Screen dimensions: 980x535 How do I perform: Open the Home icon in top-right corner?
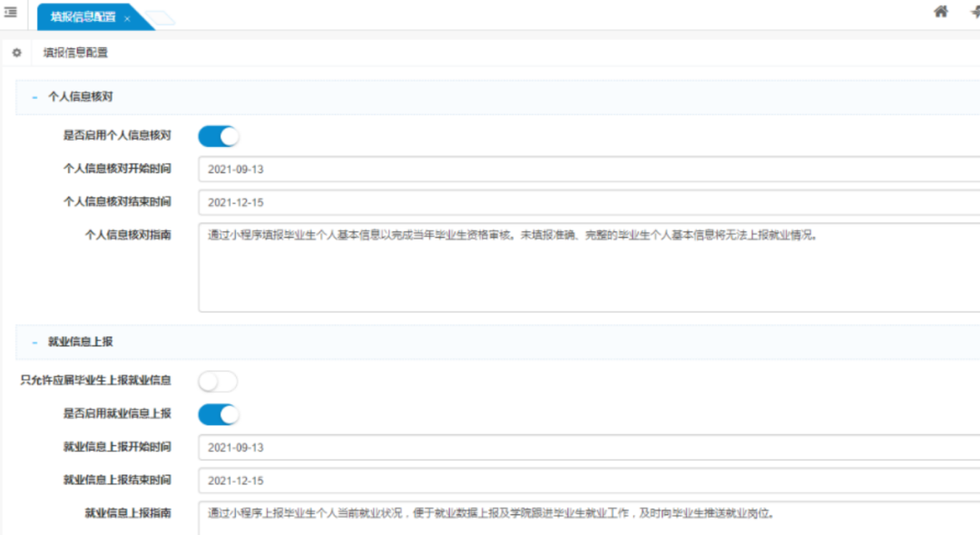(x=942, y=13)
